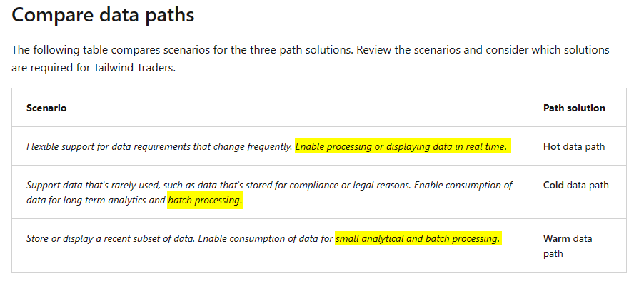This screenshot has width=644, height=299.
Task: Click the word 'Hot' in bold
Action: click(552, 146)
